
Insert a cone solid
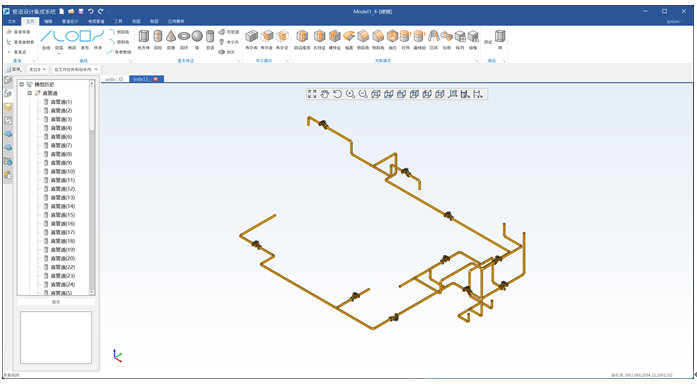click(171, 39)
